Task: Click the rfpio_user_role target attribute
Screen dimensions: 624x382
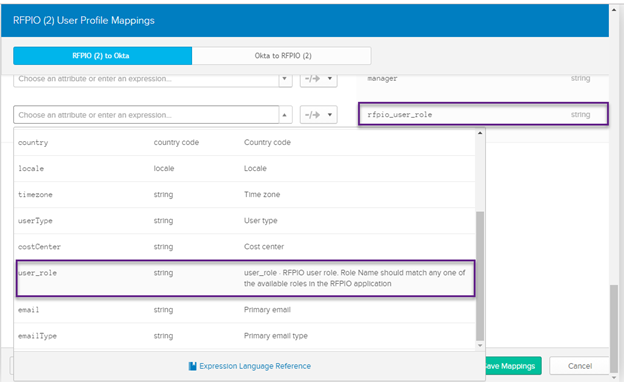Action: [483, 114]
